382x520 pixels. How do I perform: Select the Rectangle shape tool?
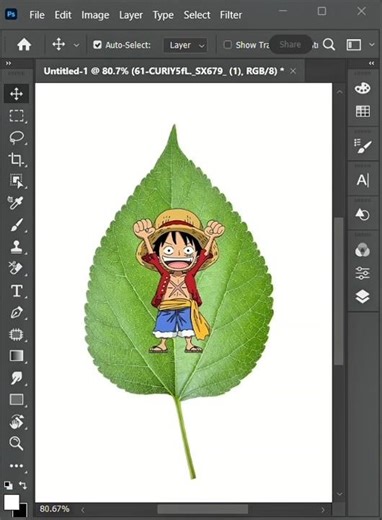click(x=16, y=399)
